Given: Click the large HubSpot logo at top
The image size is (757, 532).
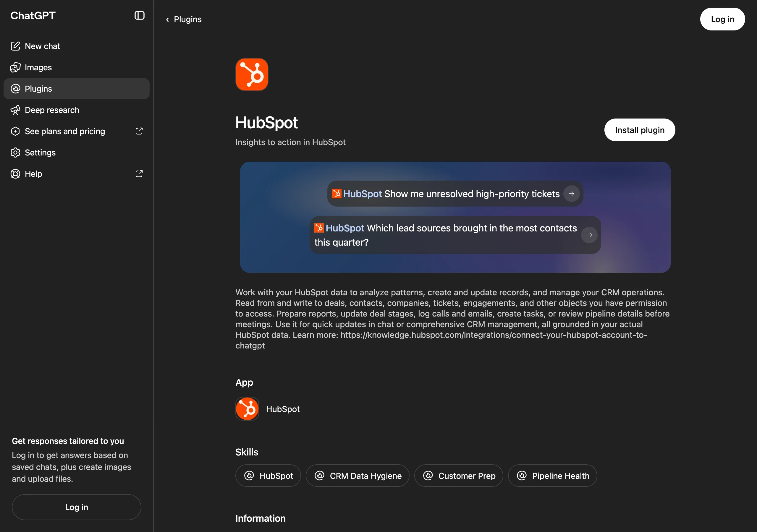Looking at the screenshot, I should tap(252, 74).
